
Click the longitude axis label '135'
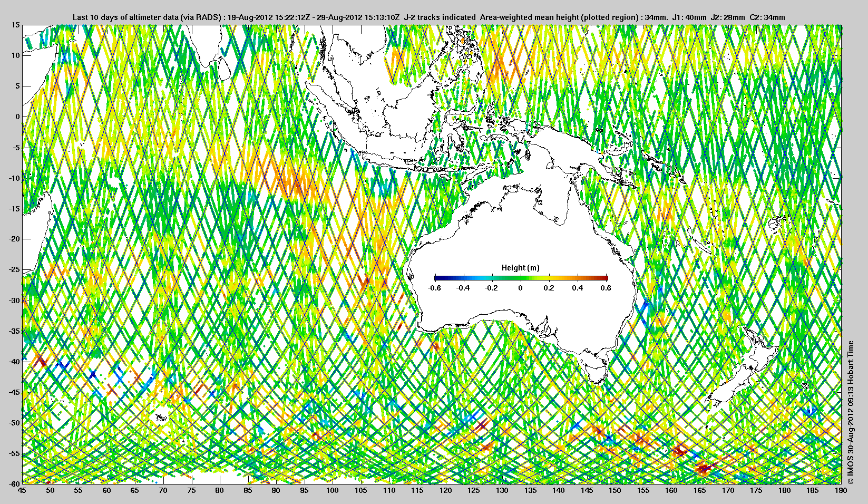(x=530, y=490)
